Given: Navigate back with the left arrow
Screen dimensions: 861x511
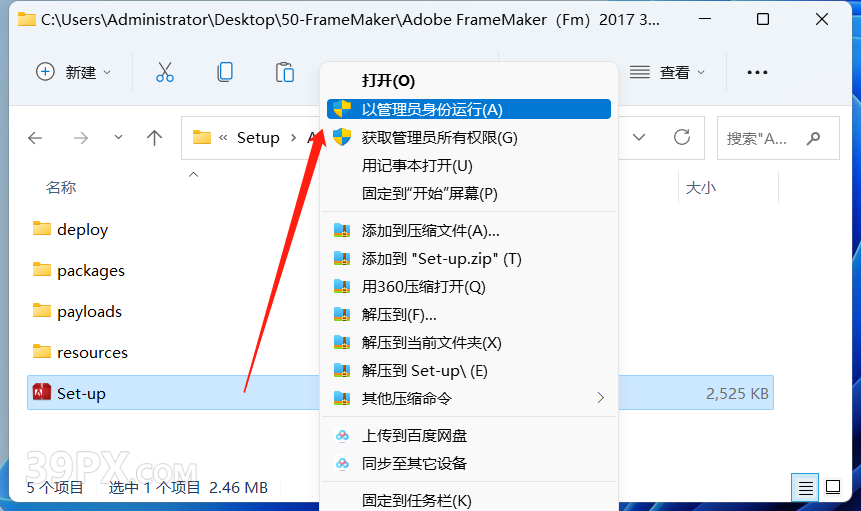Looking at the screenshot, I should click(35, 137).
